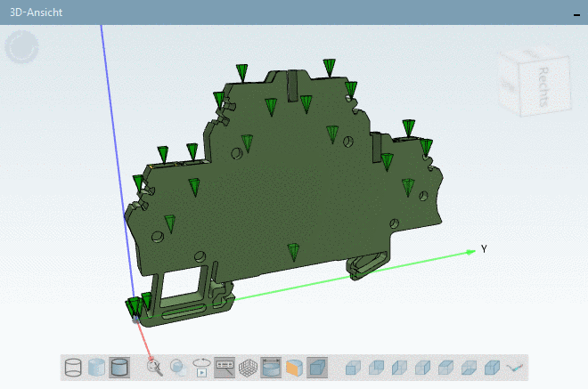Click the 3D glasses stereo icon
Image resolution: width=588 pixels, height=389 pixels.
click(515, 368)
